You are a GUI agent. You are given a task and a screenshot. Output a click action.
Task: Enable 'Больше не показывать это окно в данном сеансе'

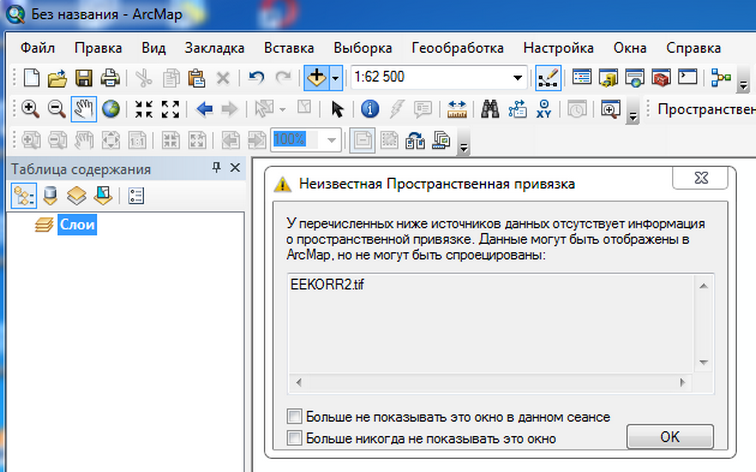click(294, 416)
